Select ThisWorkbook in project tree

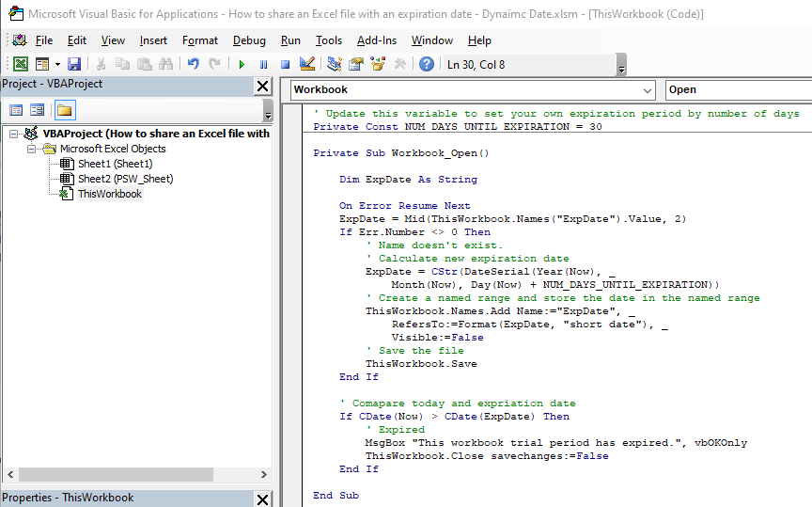click(x=110, y=194)
